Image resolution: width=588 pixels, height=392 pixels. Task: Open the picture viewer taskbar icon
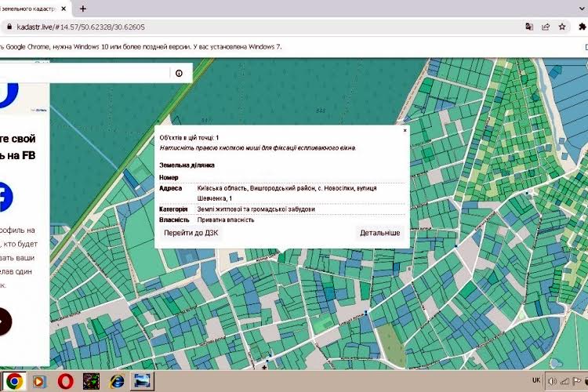pyautogui.click(x=142, y=382)
